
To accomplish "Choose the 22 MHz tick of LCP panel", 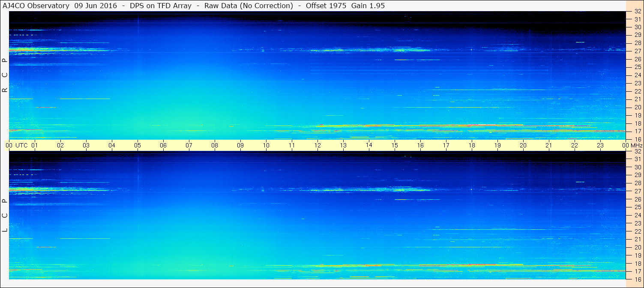I will point(638,231).
